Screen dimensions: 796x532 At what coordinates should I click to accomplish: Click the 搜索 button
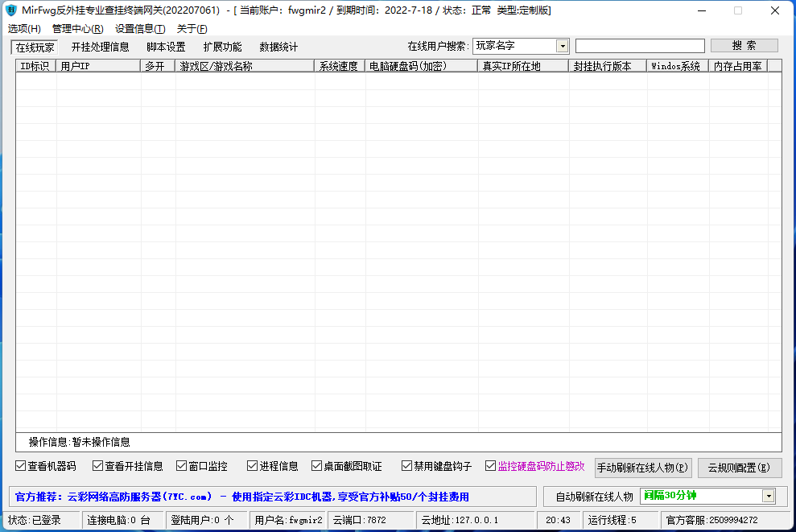tap(744, 46)
